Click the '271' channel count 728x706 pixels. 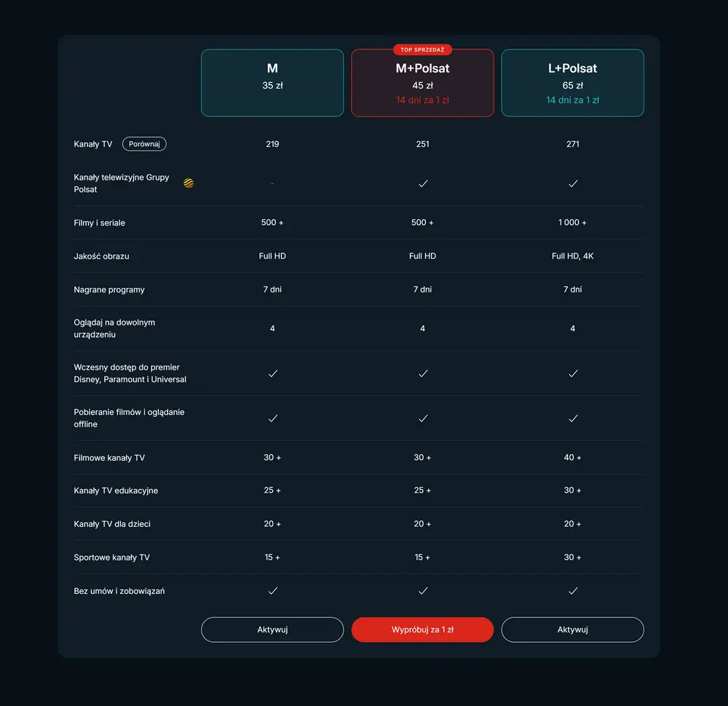(x=572, y=144)
